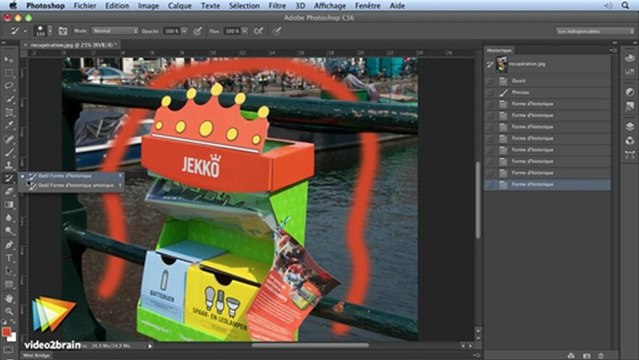Collapse the Historique panel group arrows

pyautogui.click(x=614, y=42)
